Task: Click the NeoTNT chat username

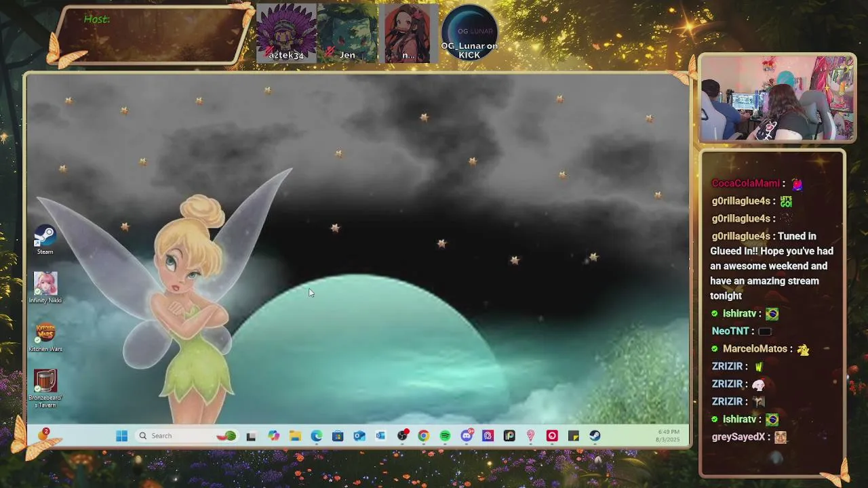Action: [730, 331]
